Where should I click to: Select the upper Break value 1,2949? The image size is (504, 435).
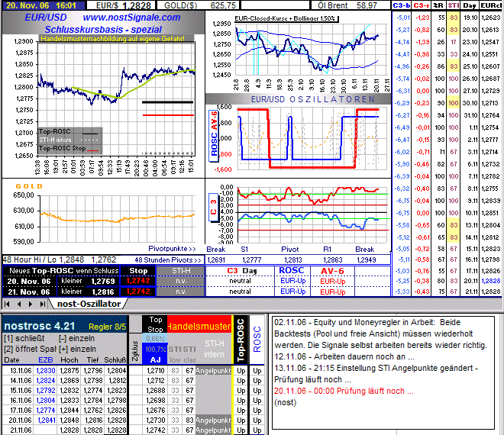click(367, 260)
